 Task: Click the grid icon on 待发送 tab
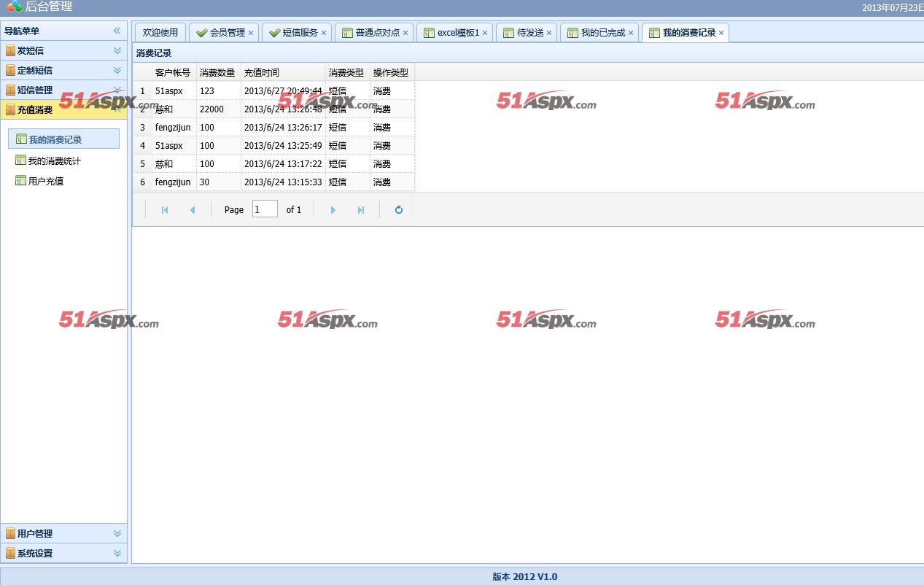coord(509,33)
